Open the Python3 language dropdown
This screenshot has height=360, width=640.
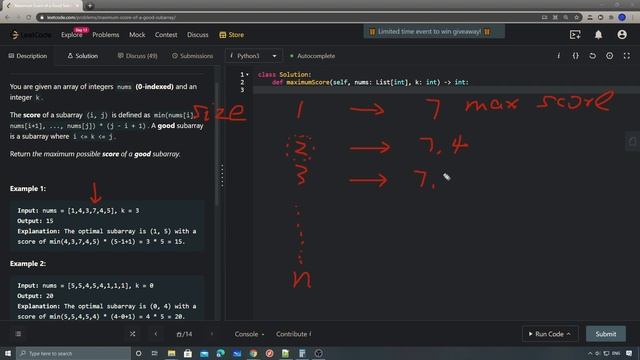253,56
